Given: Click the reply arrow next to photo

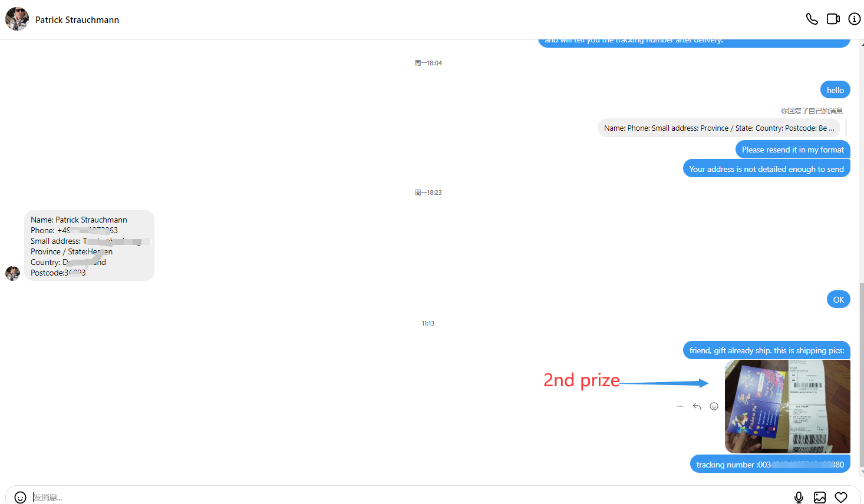Looking at the screenshot, I should click(697, 406).
